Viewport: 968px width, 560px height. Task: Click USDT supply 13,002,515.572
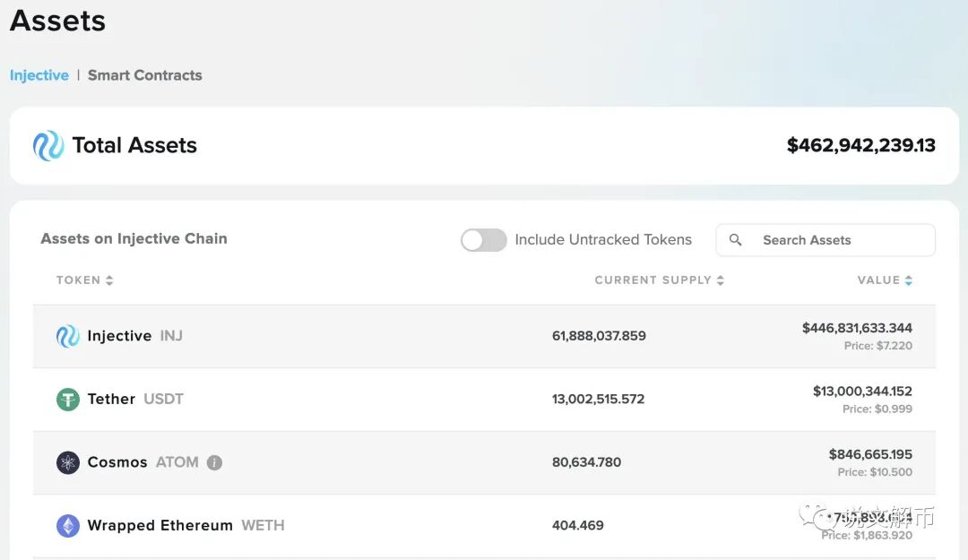pos(598,399)
